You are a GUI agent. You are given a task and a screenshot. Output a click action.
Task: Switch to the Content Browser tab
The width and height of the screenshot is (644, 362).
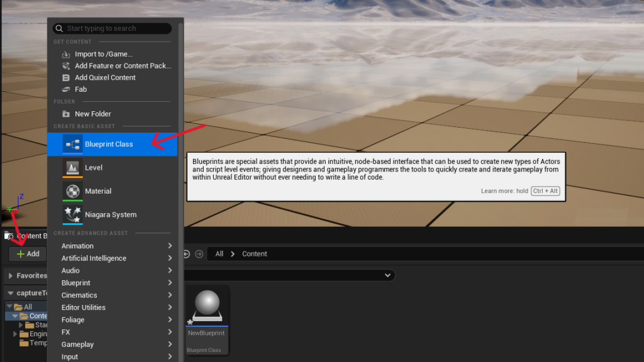[x=26, y=236]
